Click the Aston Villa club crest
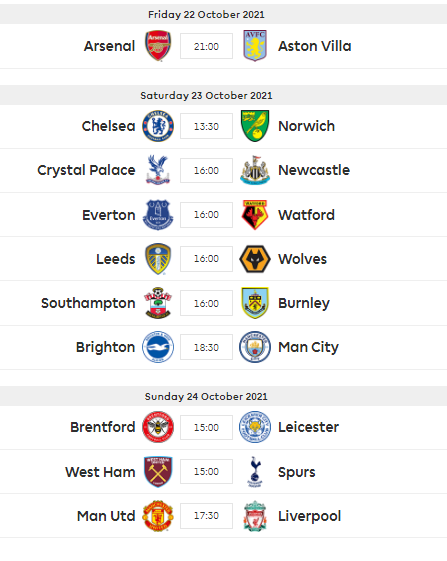447x561 pixels. 255,46
